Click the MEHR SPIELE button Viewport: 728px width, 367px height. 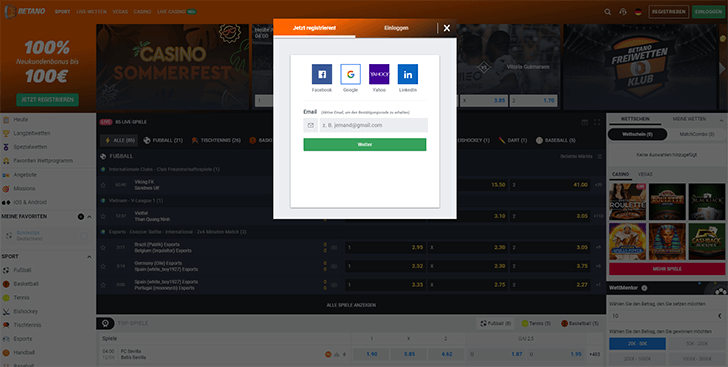tap(667, 269)
